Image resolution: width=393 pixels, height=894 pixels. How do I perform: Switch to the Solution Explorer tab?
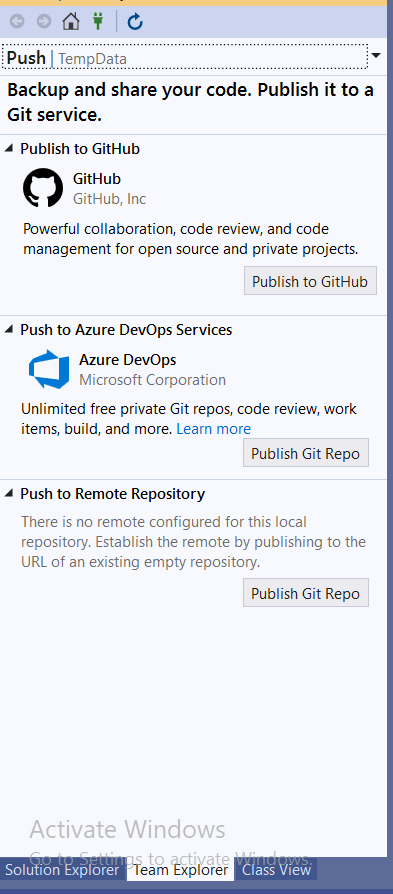(x=62, y=870)
